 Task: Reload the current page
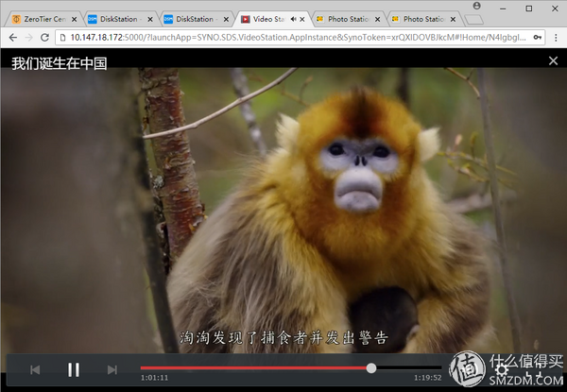44,37
